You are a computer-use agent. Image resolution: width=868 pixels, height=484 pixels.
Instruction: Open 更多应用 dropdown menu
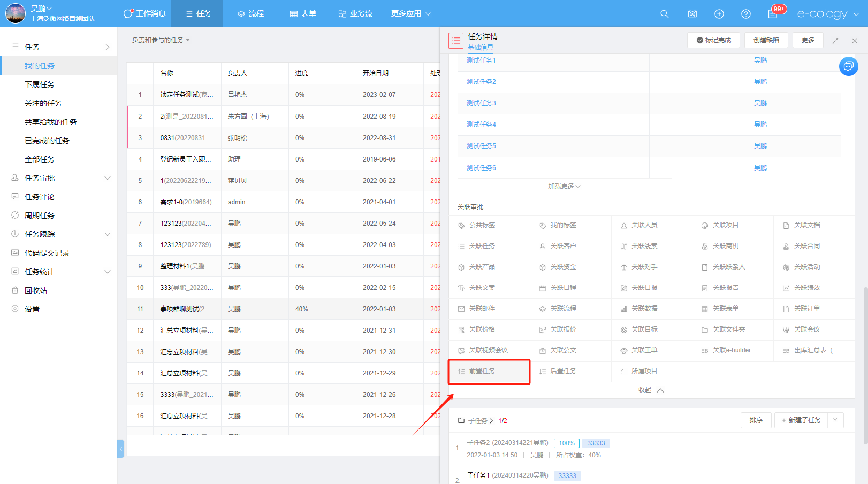click(x=411, y=13)
